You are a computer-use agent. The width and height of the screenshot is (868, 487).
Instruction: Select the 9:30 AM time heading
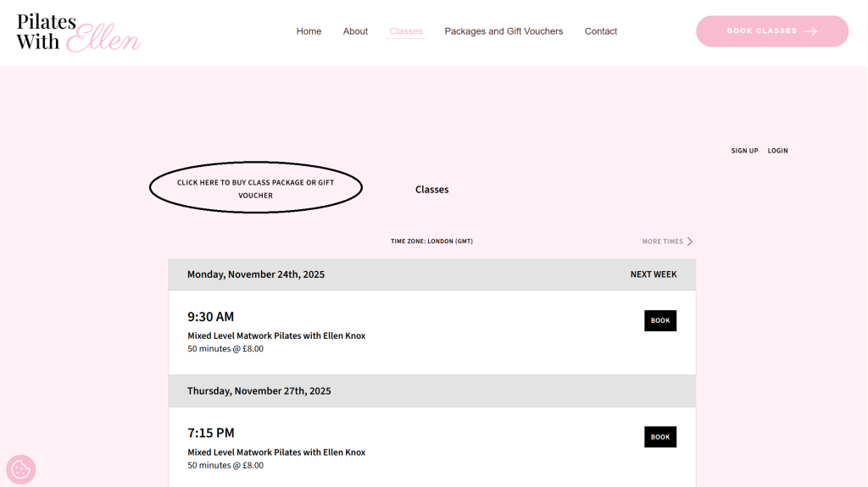(x=210, y=317)
